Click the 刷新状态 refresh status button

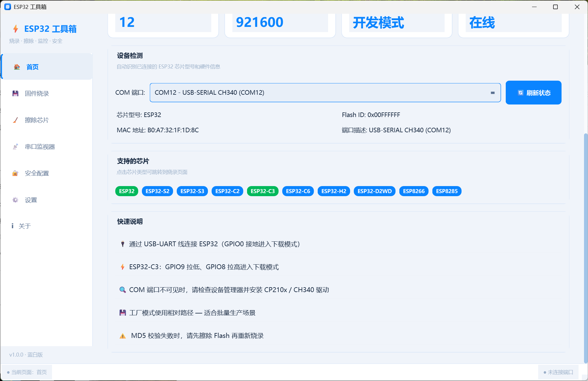pyautogui.click(x=533, y=93)
